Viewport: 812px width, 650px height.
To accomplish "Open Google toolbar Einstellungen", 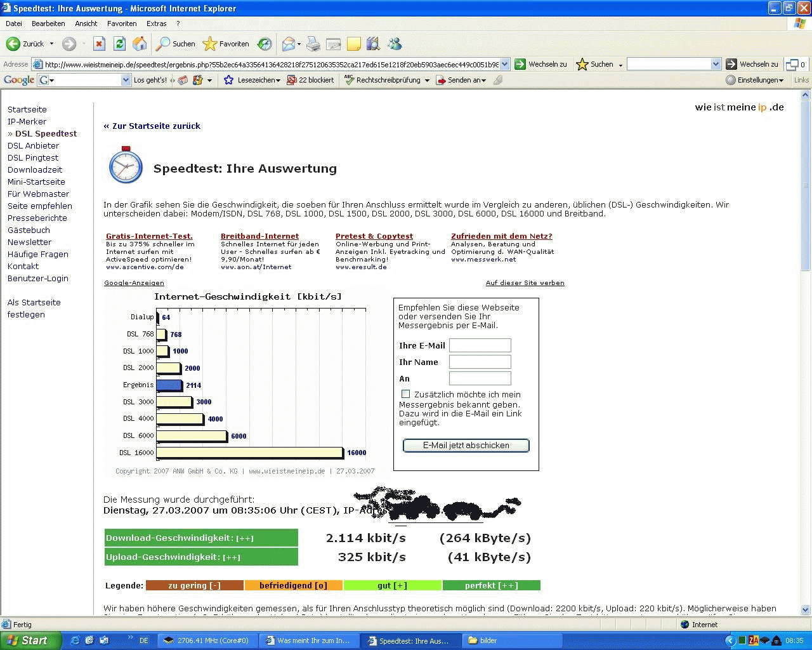I will tap(755, 80).
